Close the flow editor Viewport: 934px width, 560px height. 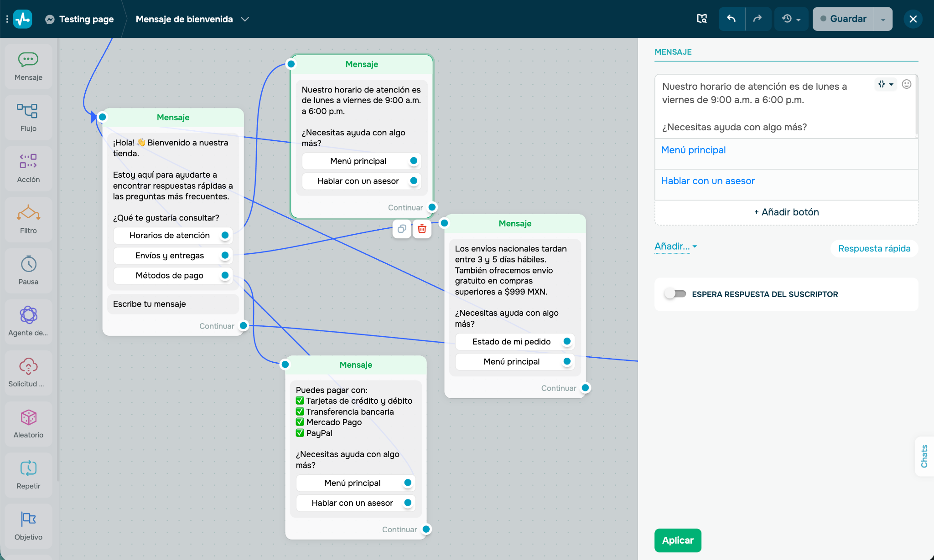[913, 19]
